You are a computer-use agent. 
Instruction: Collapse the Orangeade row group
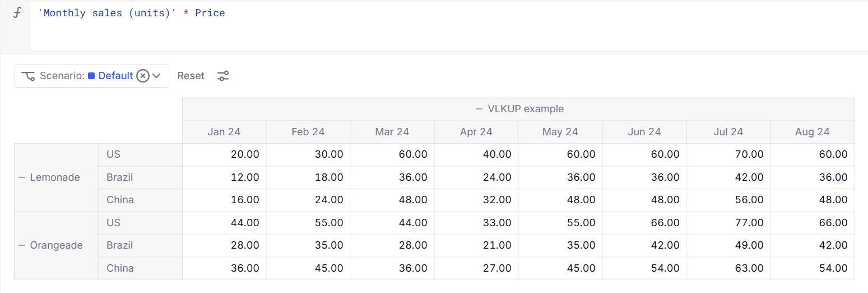22,245
